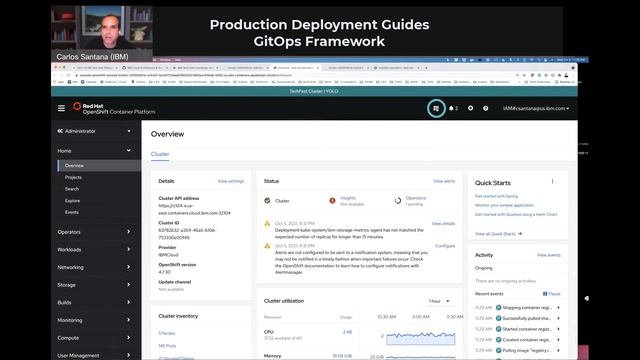
Task: Open the Administrator perspective switcher
Action: tap(95, 131)
